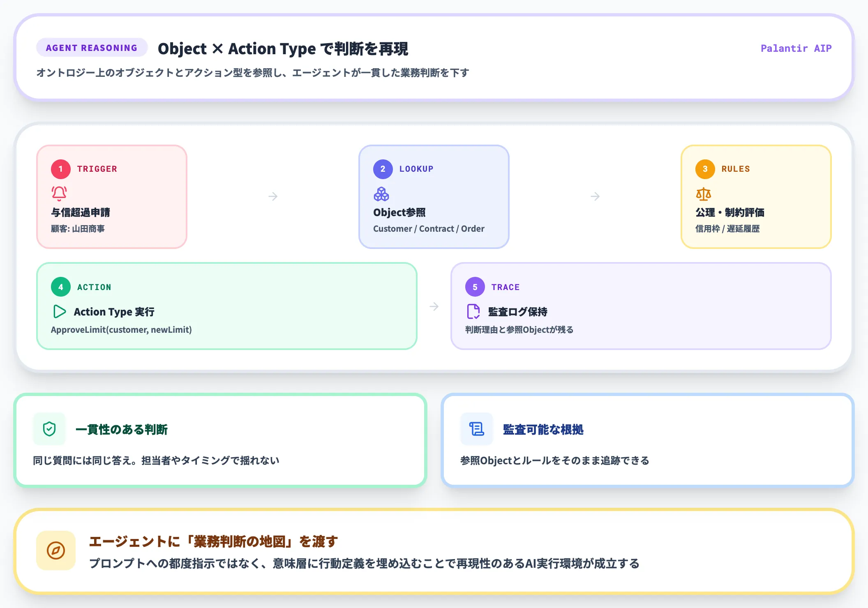Image resolution: width=868 pixels, height=608 pixels.
Task: Select the document icon for 監査ログ保持
Action: point(473,311)
